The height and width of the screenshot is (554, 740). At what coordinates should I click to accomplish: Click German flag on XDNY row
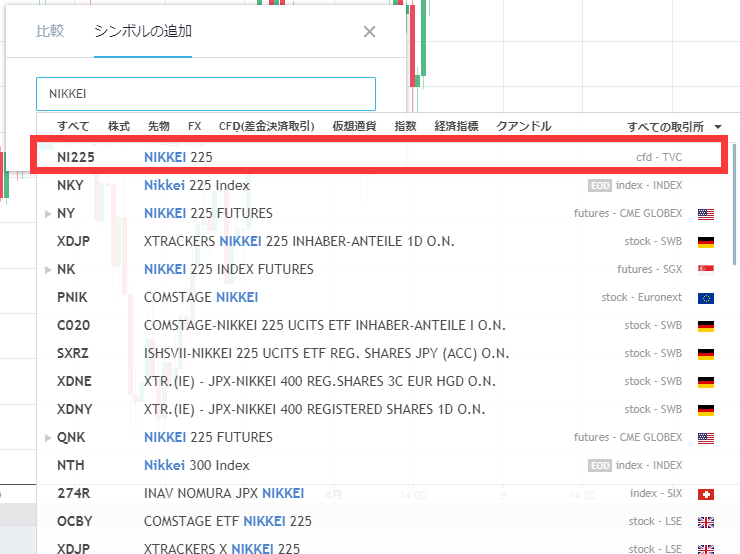click(x=706, y=410)
